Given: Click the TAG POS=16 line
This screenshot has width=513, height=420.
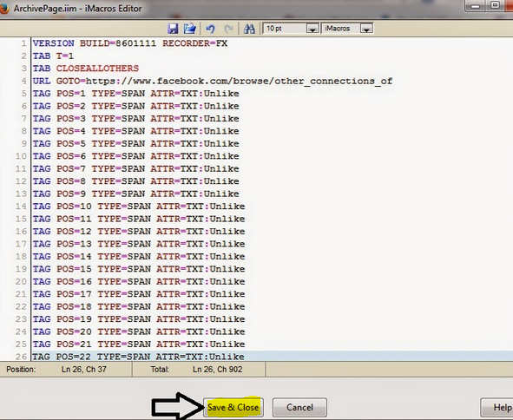Looking at the screenshot, I should click(139, 282).
